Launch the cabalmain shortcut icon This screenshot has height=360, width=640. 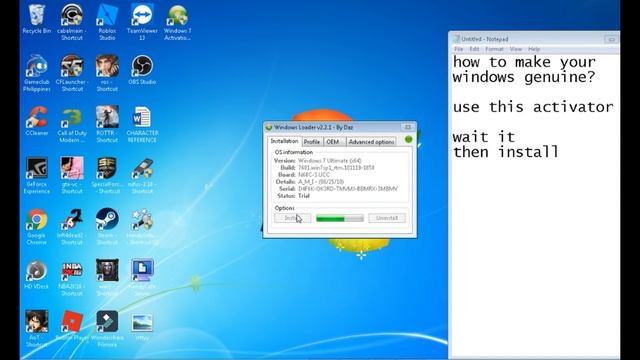72,16
